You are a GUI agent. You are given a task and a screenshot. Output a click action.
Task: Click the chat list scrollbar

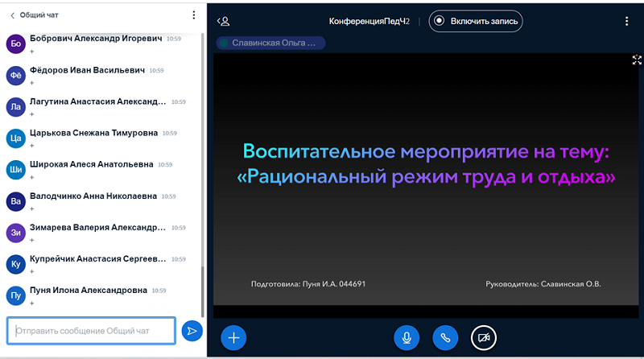[203, 292]
